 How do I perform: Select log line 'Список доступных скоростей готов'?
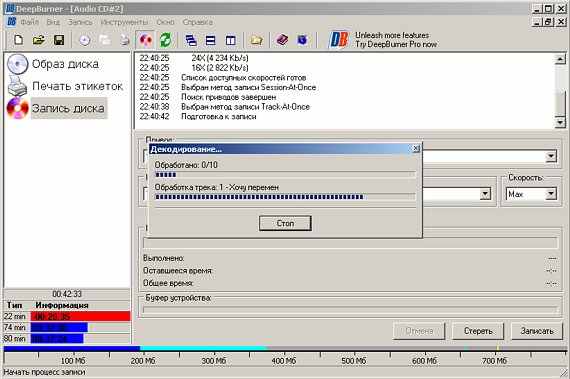pos(244,77)
